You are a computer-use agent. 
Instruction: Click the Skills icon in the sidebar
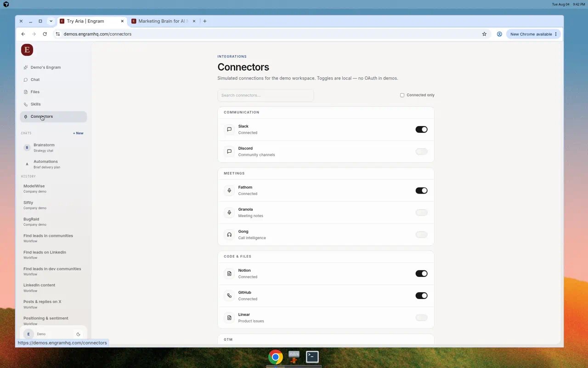tap(26, 104)
